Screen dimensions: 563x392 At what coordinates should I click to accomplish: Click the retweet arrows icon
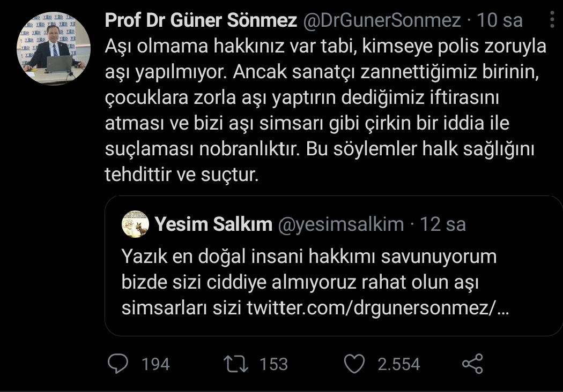click(237, 364)
